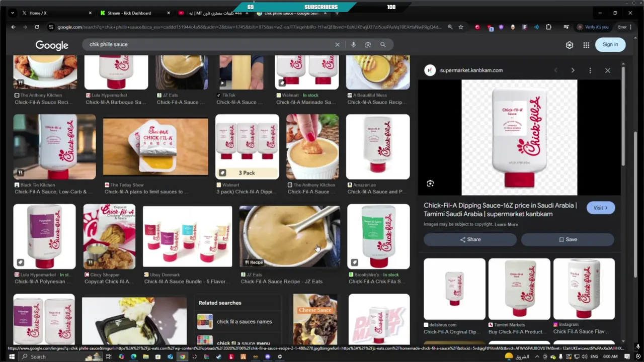The height and width of the screenshot is (362, 644).
Task: Open the Brookshire's green label sauce thumbnail
Action: 378,236
